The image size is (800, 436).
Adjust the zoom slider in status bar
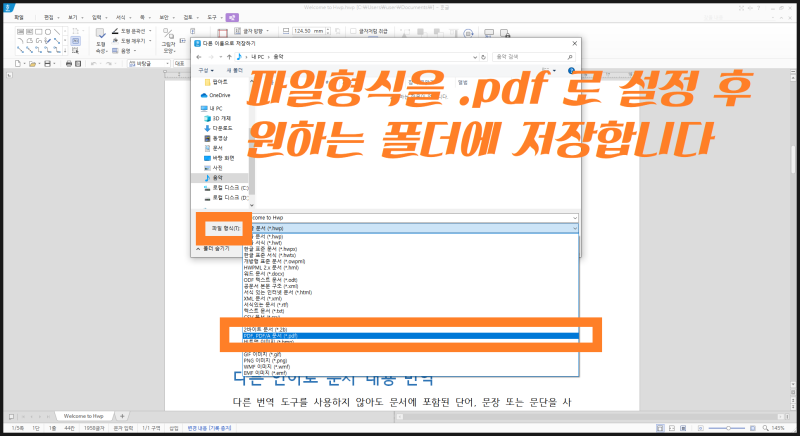[729, 428]
